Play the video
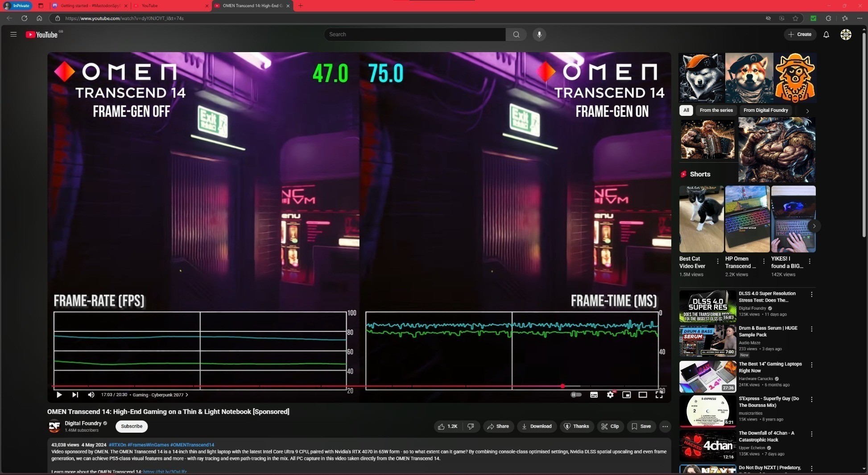This screenshot has height=475, width=868. 59,395
